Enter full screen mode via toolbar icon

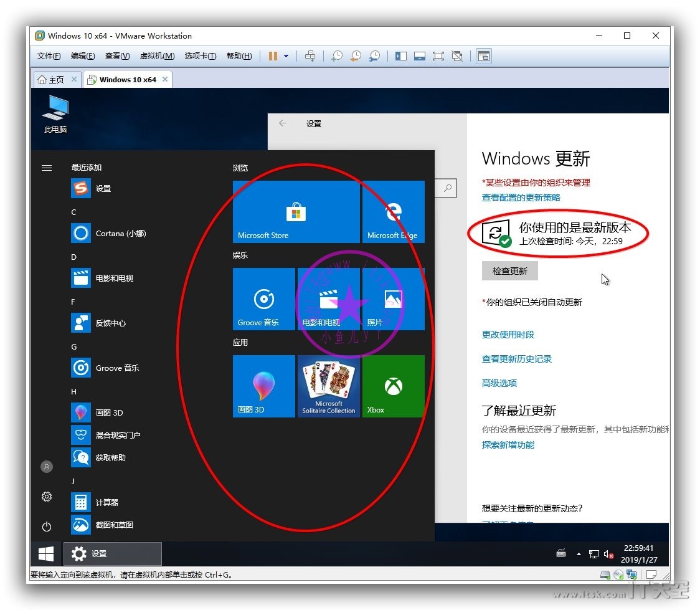pyautogui.click(x=438, y=56)
